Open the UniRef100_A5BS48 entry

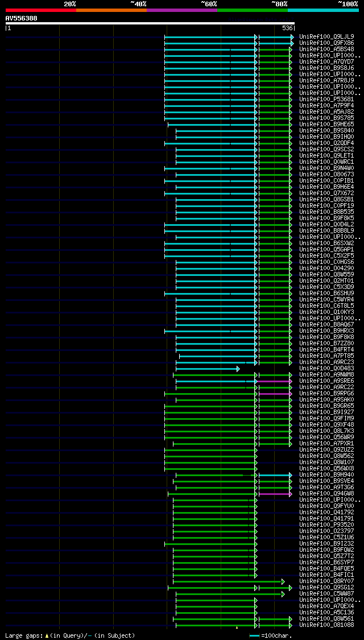coord(326,49)
